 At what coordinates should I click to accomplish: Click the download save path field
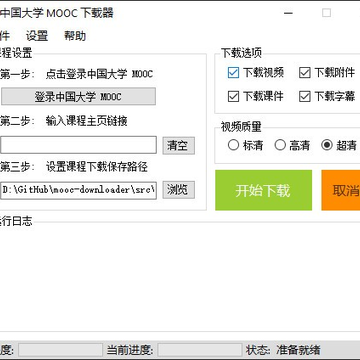[78, 190]
